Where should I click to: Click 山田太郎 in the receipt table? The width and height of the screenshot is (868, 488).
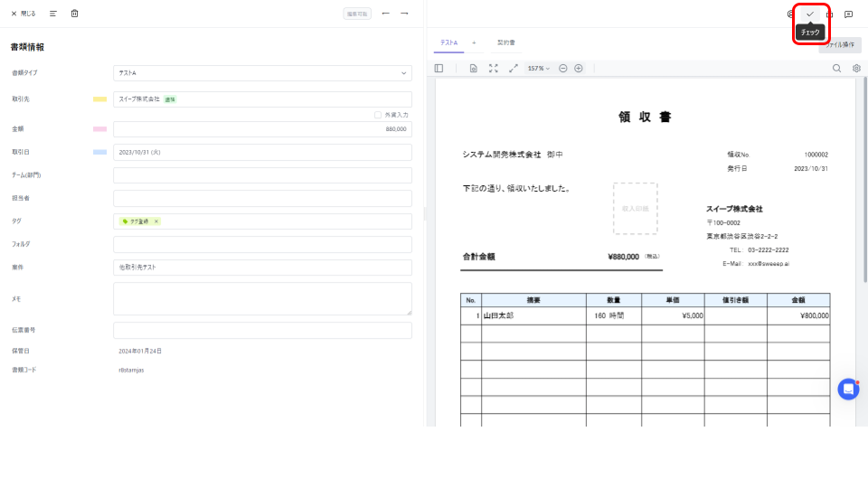498,316
